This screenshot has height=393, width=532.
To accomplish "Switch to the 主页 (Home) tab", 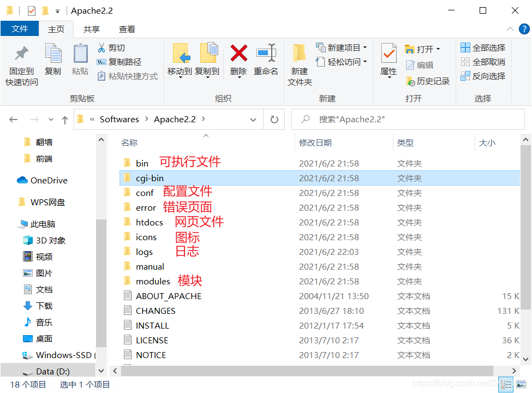I will pos(56,29).
